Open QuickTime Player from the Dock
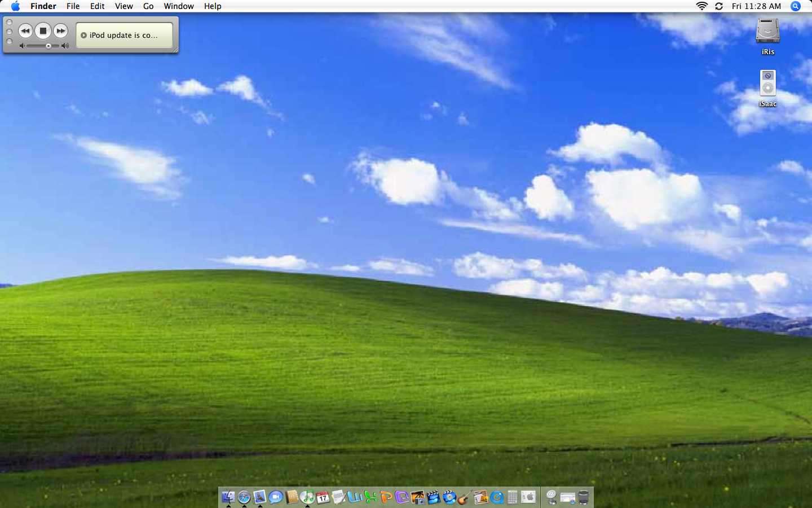812x508 pixels. pyautogui.click(x=497, y=497)
